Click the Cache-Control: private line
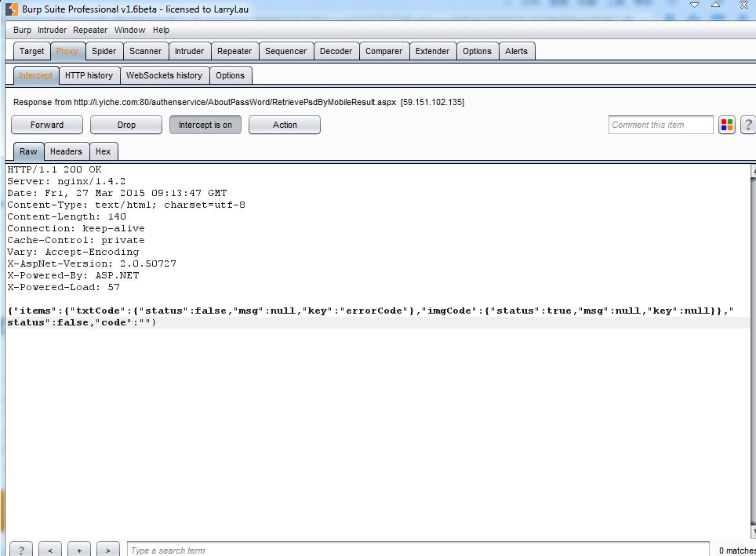This screenshot has width=756, height=556. click(76, 240)
